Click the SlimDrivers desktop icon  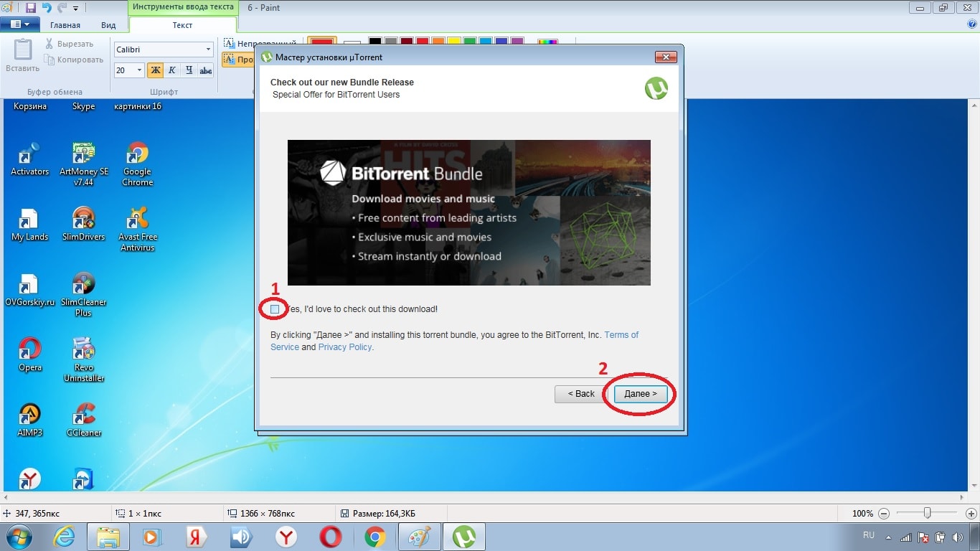tap(84, 225)
